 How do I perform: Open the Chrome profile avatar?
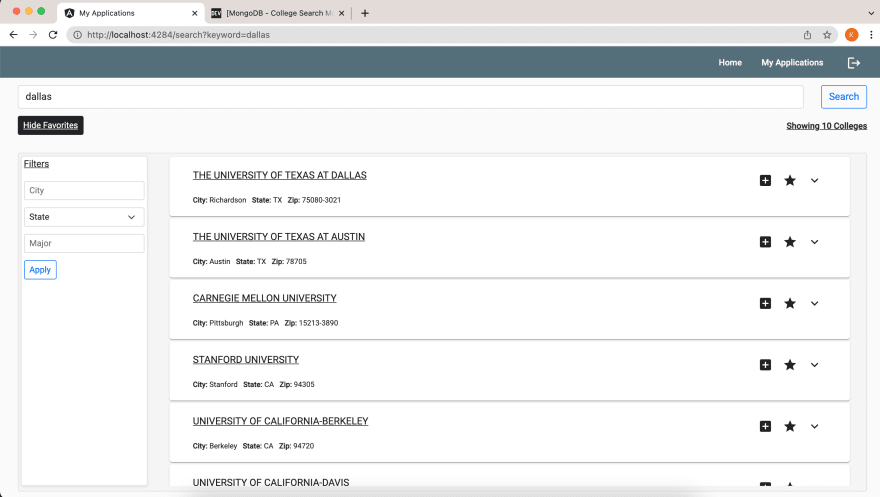[x=851, y=35]
